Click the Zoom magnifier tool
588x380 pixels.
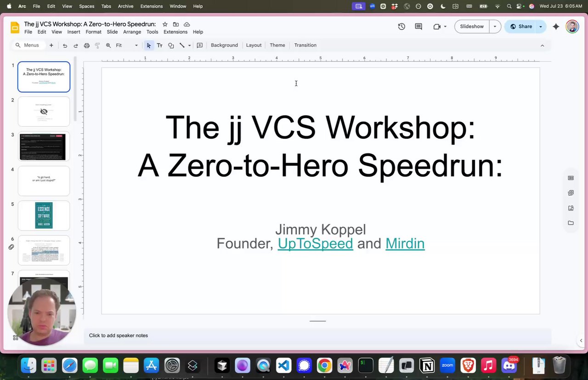point(108,45)
